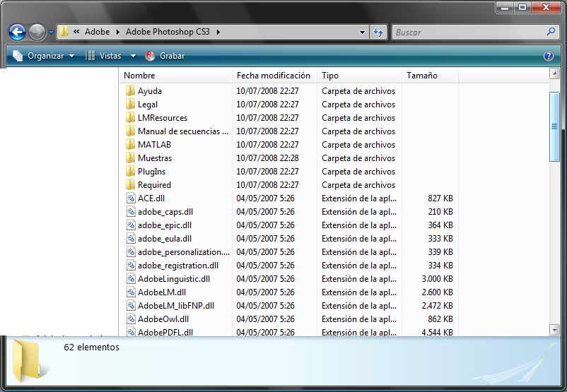The width and height of the screenshot is (567, 392).
Task: Click the Forward navigation arrow
Action: point(37,32)
